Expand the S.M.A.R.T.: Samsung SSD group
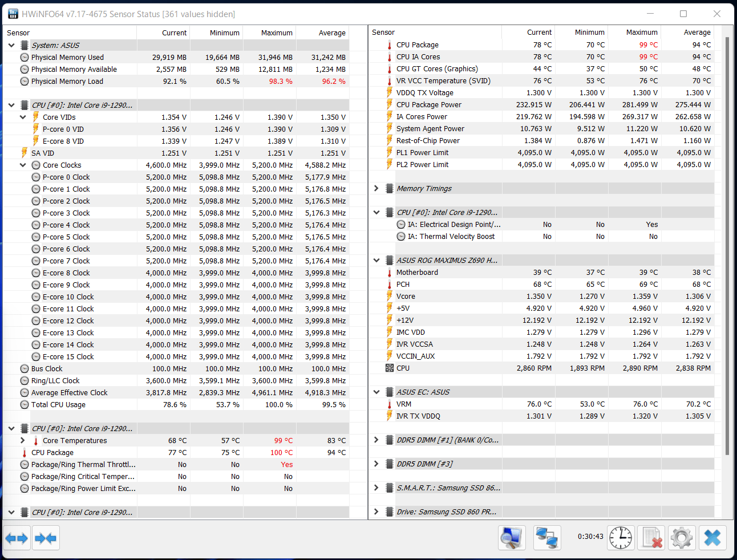This screenshot has width=737, height=560. point(376,488)
